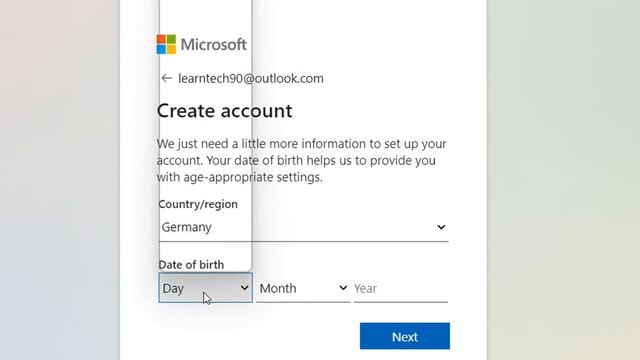Screen dimensions: 640x360
Task: Click the back arrow beside learntech90@outlook.com
Action: coord(166,78)
